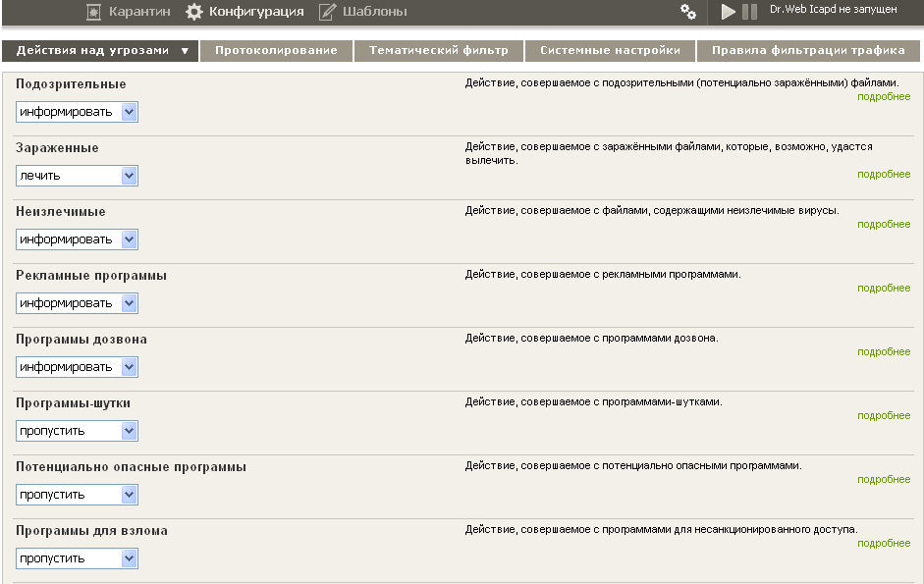Image resolution: width=924 pixels, height=584 pixels.
Task: Open the Действия над угрозами tab
Action: click(x=100, y=51)
